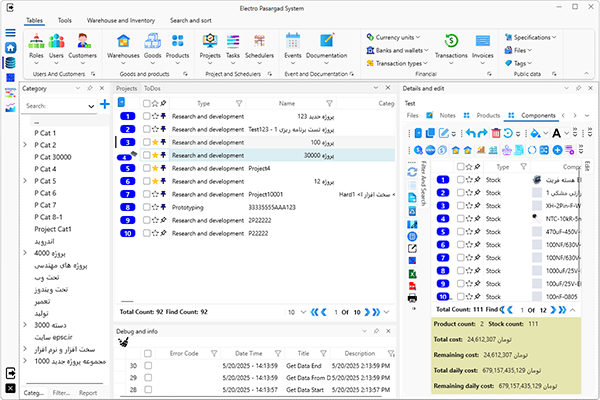The height and width of the screenshot is (400, 600).
Task: Check the checkbox for debug row 30
Action: (148, 367)
